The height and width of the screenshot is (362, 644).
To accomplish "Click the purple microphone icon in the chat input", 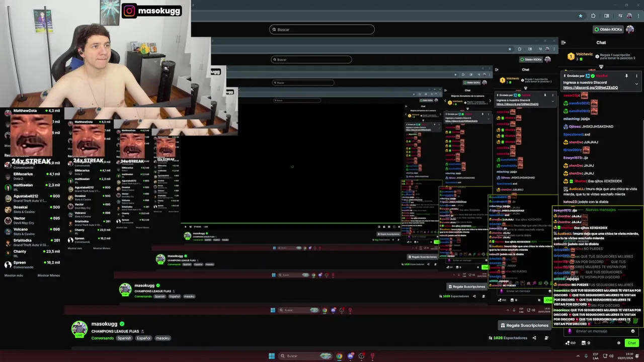I will (570, 331).
